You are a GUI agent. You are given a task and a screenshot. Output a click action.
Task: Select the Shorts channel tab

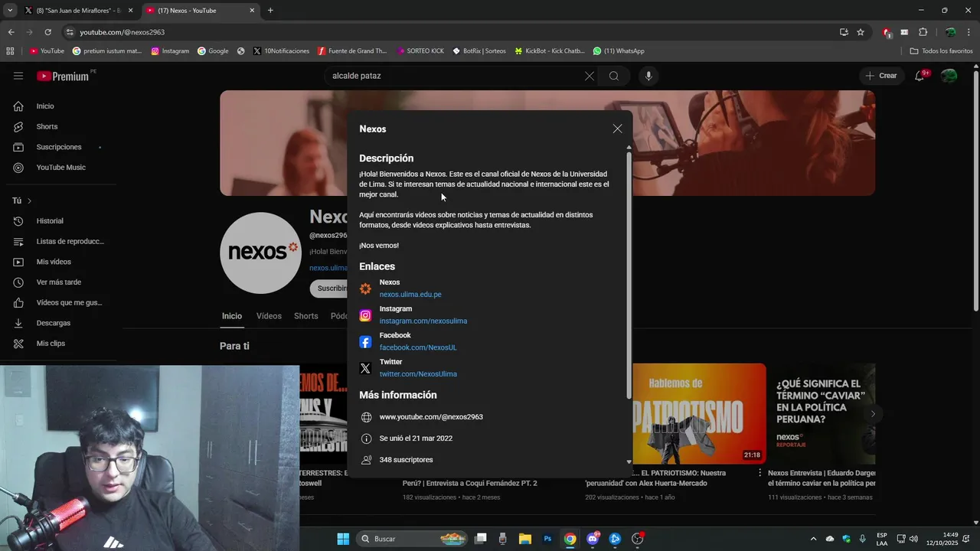click(306, 316)
